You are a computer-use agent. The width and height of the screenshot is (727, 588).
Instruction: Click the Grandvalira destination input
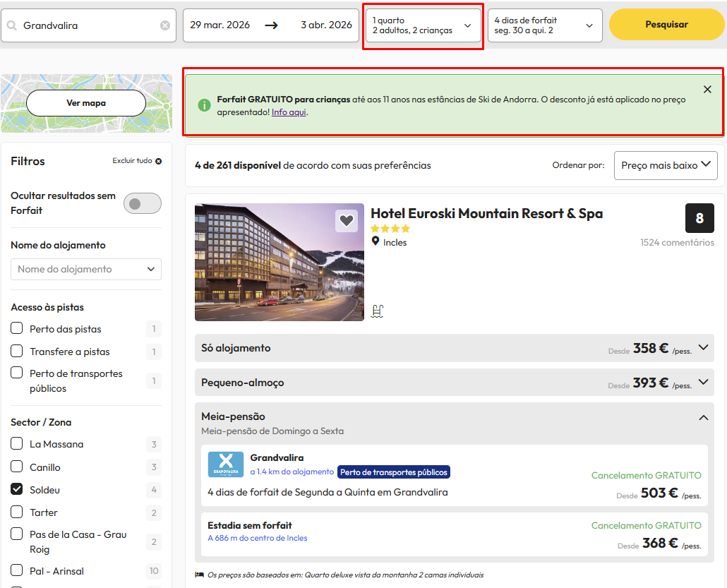[x=88, y=25]
